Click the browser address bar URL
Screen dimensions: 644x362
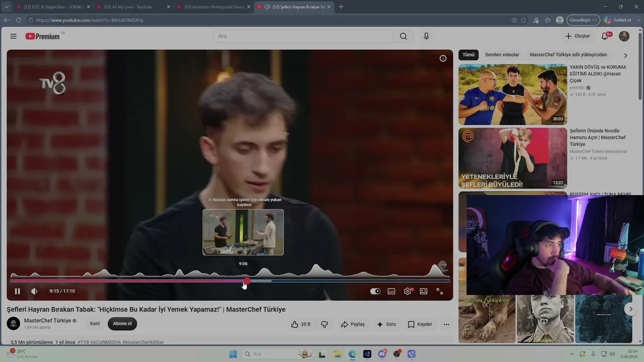[90, 20]
